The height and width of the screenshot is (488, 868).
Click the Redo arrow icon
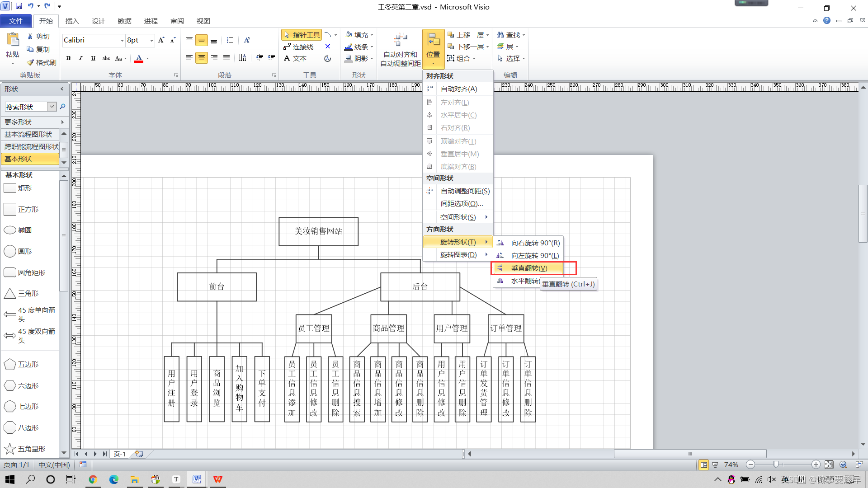[47, 6]
